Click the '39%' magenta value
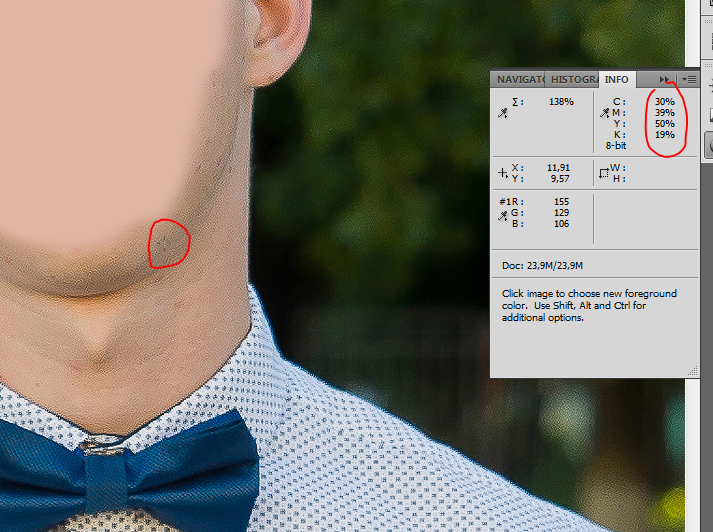Screen dimensions: 713x532 click(x=664, y=113)
